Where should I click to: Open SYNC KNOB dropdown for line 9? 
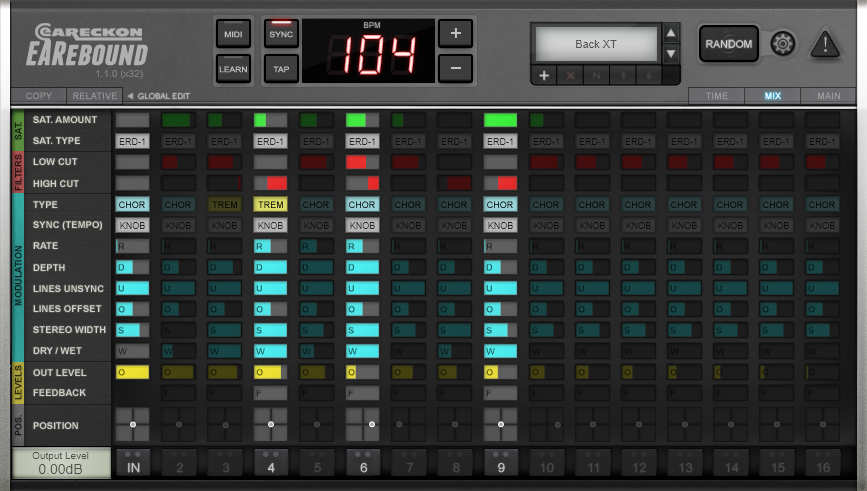click(500, 225)
